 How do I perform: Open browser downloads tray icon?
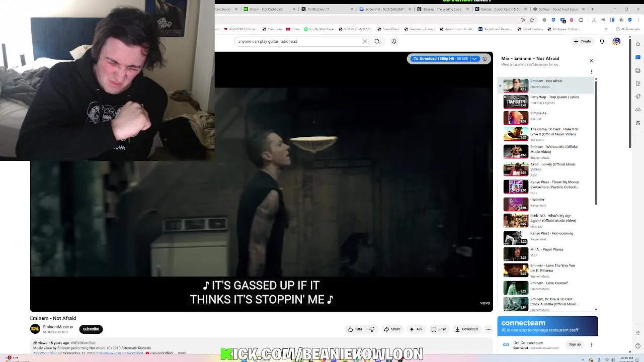point(594,20)
